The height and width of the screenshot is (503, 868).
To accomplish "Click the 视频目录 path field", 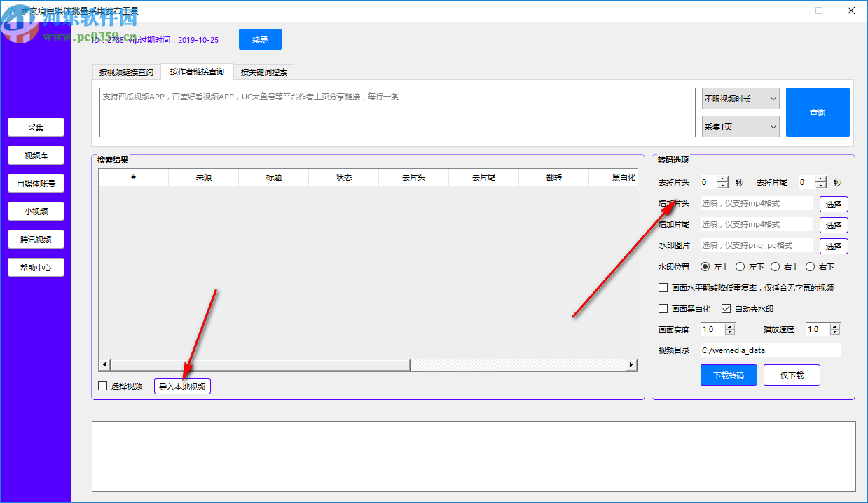I will click(771, 350).
